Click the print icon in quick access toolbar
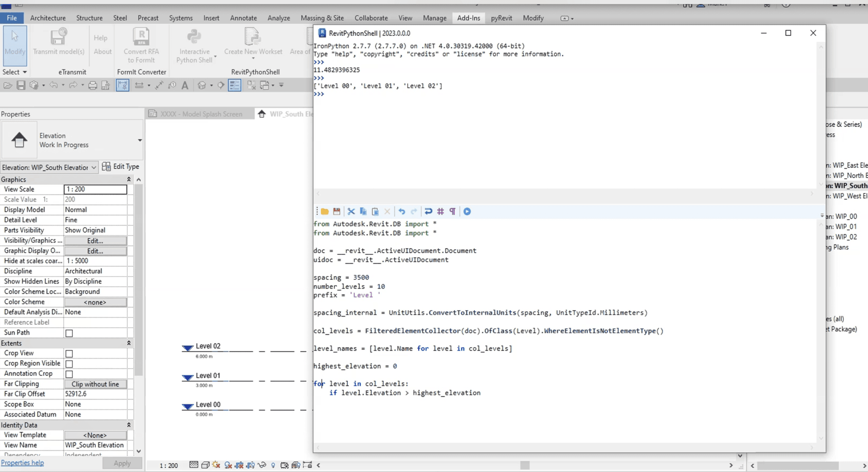Screen dimensions: 868x472 click(92, 85)
